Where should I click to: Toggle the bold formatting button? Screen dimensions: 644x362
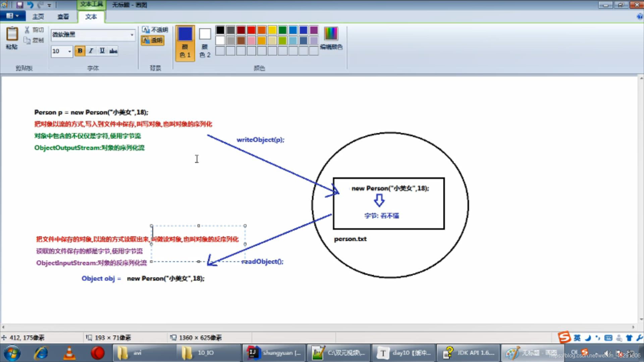point(80,51)
